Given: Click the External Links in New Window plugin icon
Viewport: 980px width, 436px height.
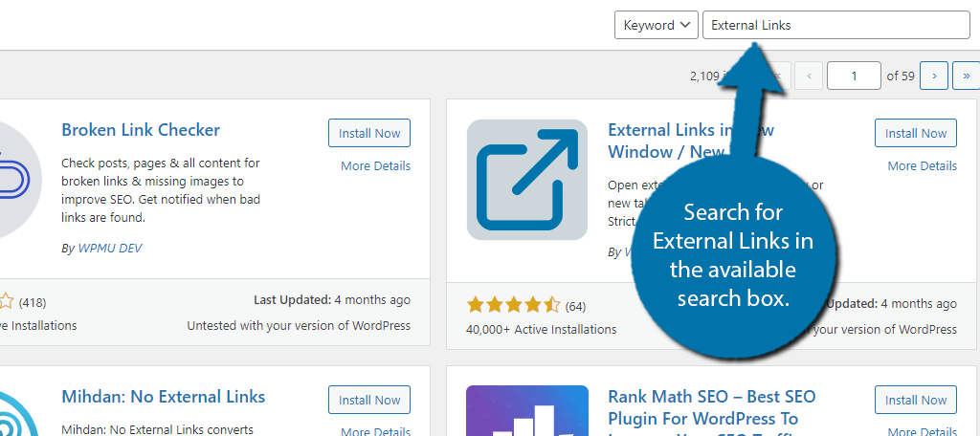Looking at the screenshot, I should [527, 180].
